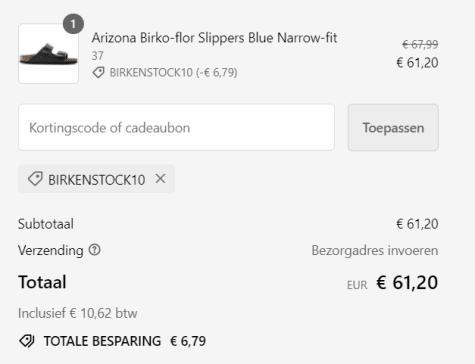Click the Subtotaal amount
475x364 pixels.
[417, 224]
